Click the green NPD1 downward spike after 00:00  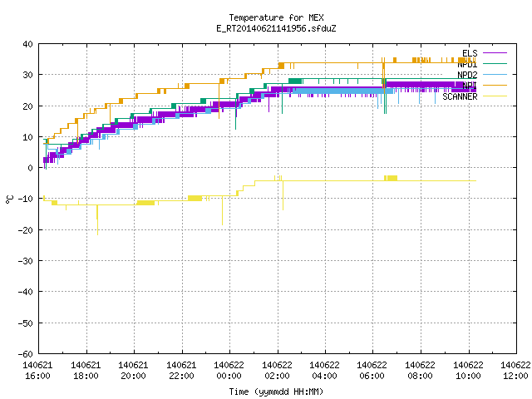tap(236, 114)
